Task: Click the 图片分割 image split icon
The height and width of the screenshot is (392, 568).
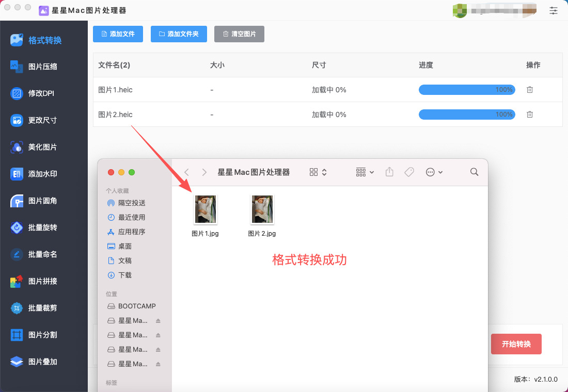Action: [17, 335]
